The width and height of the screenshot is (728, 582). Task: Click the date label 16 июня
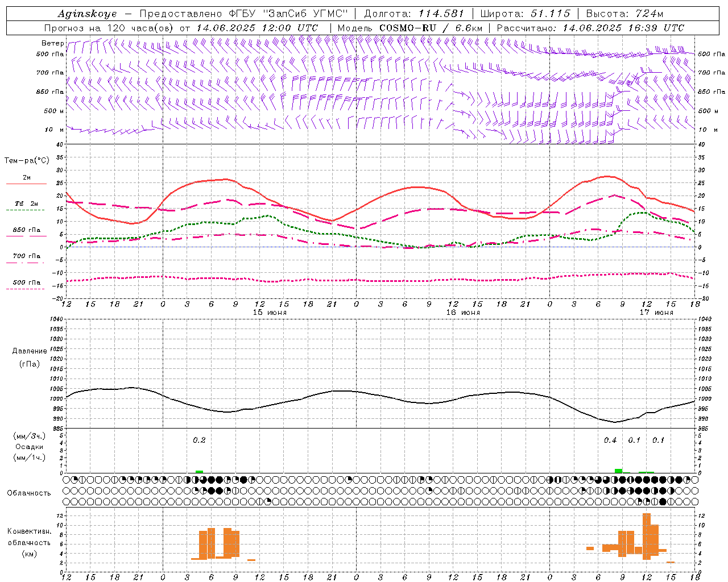click(x=463, y=313)
